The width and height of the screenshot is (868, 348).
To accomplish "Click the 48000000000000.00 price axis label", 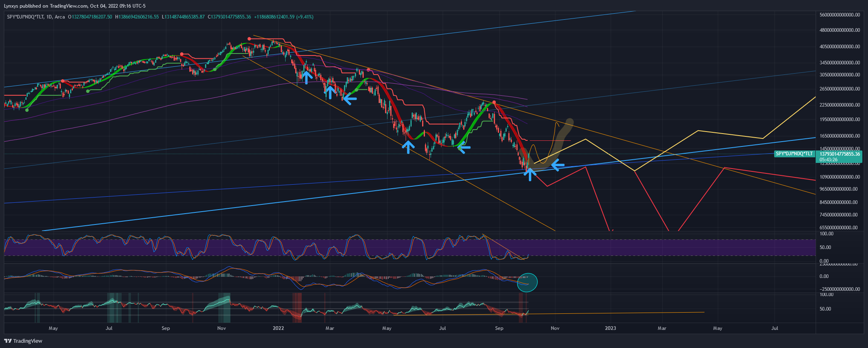I will point(840,30).
